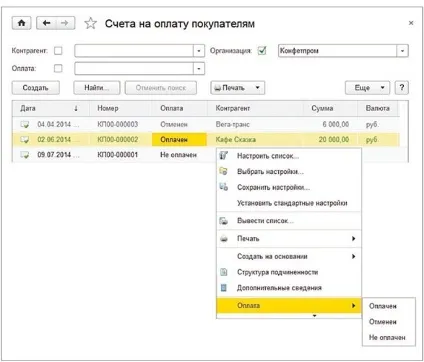Click icon next to Настроить список
Viewport: 424px width, 362px height.
[x=224, y=155]
